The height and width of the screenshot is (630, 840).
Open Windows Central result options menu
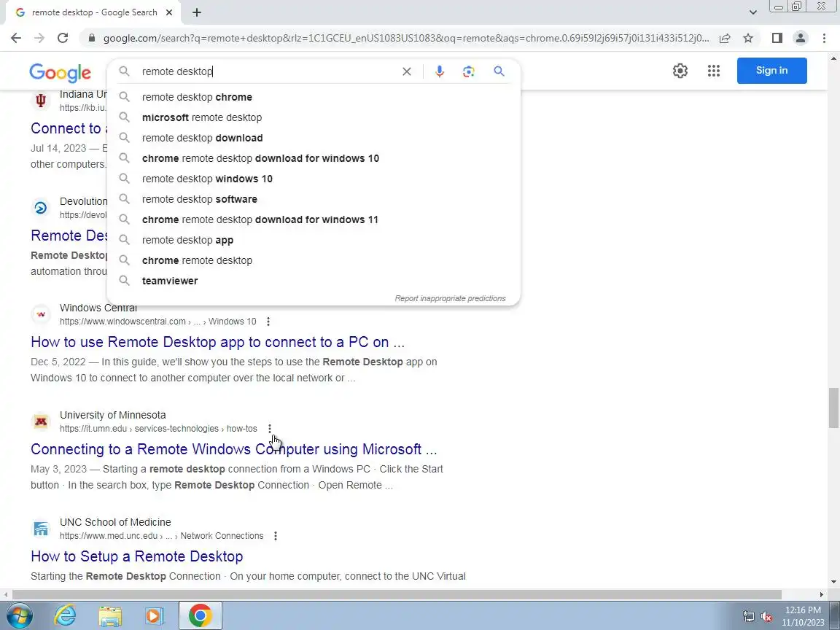point(268,322)
